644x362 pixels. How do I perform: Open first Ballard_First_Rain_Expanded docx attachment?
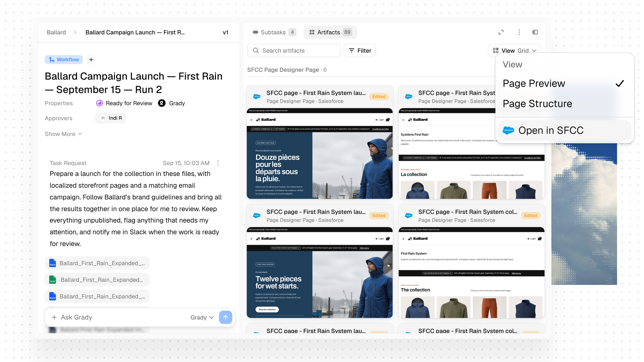[x=97, y=263]
